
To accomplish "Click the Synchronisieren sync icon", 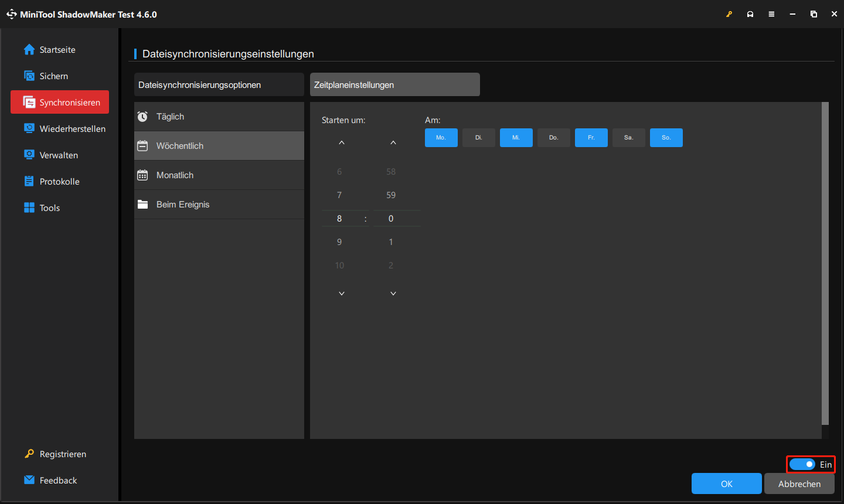I will 29,103.
